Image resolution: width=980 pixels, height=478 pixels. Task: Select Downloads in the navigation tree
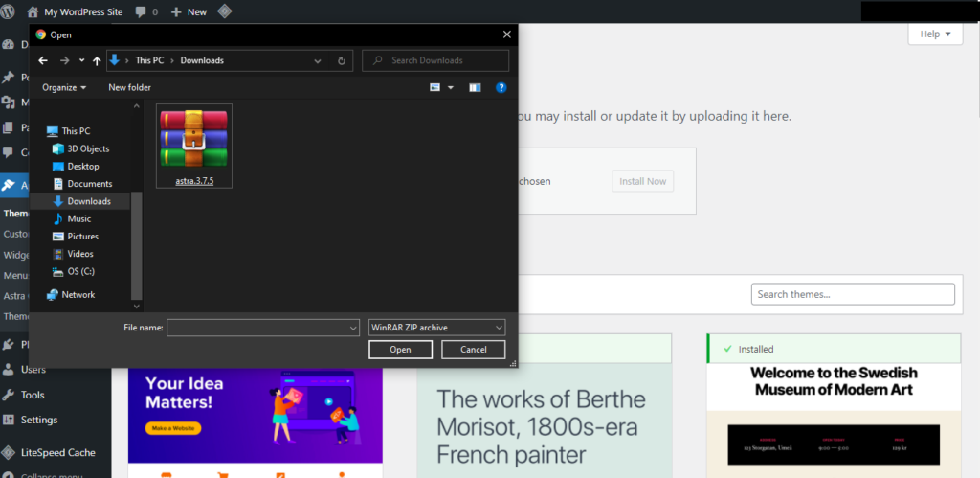80,201
